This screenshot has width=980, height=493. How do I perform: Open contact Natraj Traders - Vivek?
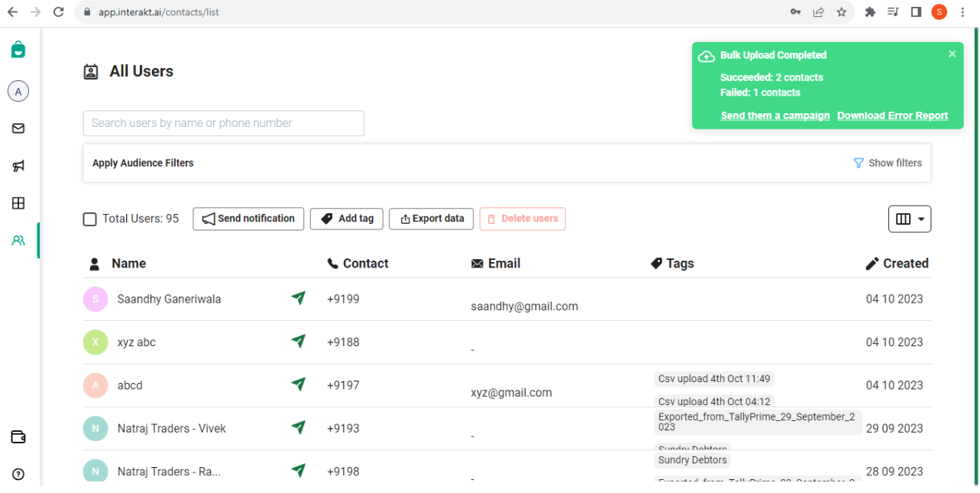(172, 428)
